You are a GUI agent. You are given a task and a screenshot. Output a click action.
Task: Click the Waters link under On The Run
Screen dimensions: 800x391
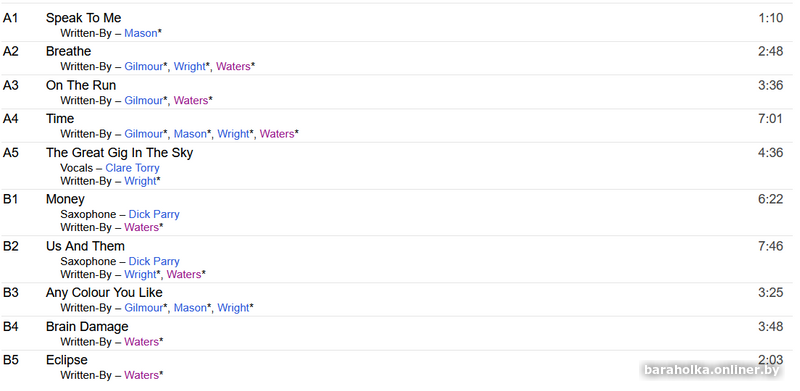pos(191,101)
